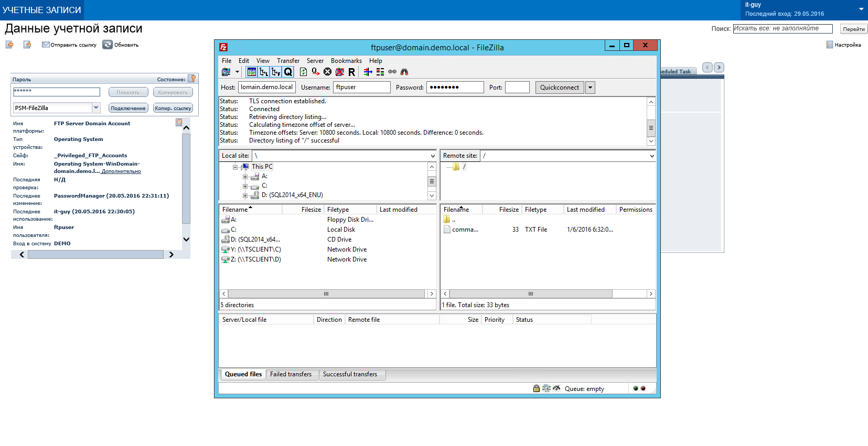Open the Quickconnect history dropdown arrow

tap(591, 88)
